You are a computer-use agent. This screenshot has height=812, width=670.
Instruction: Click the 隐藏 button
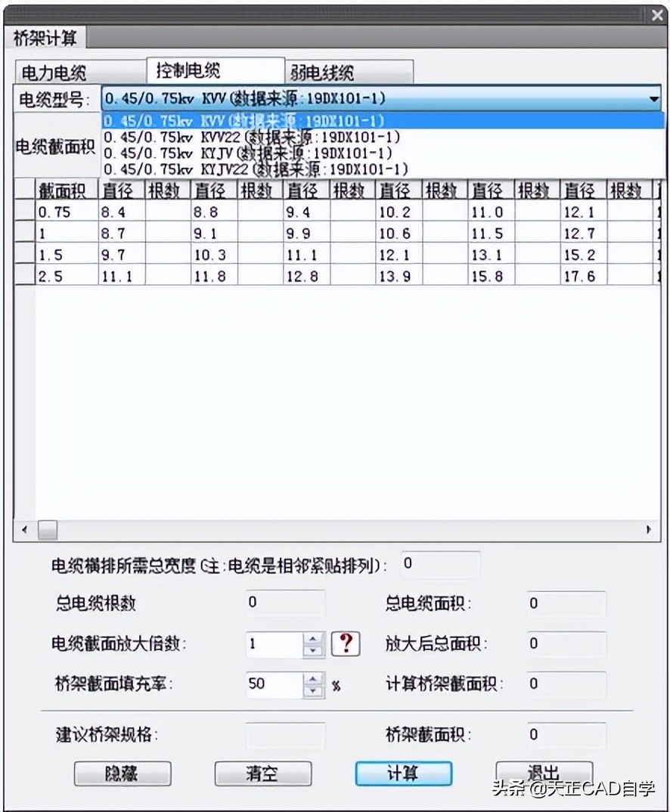123,773
